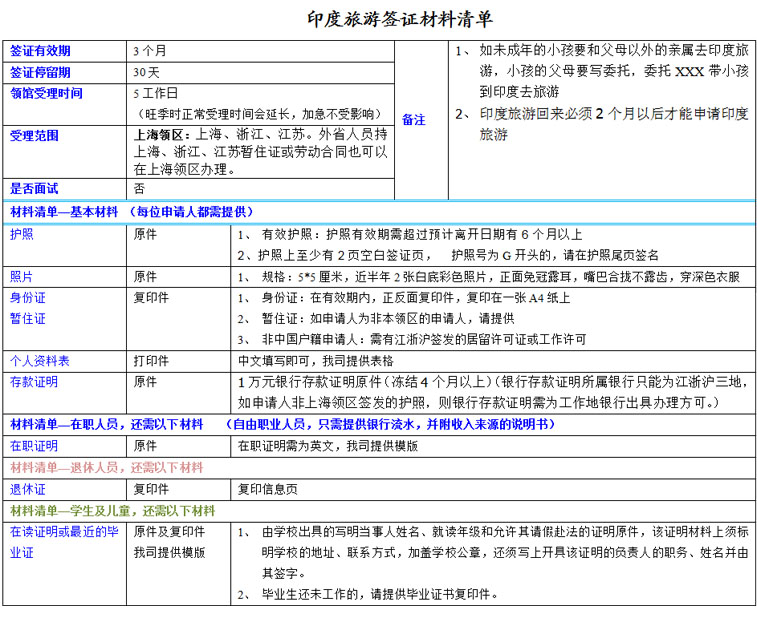The width and height of the screenshot is (757, 617).
Task: Select the 身份证 label
Action: click(x=28, y=298)
